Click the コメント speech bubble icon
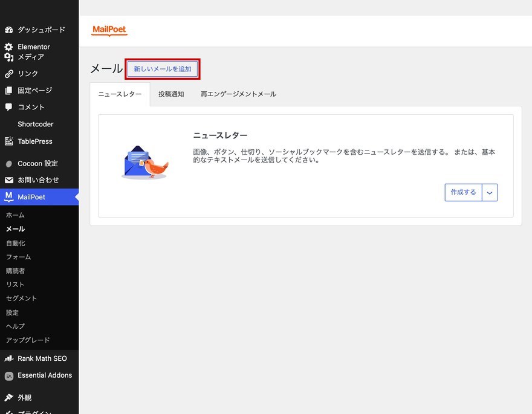This screenshot has height=414, width=532. click(x=9, y=107)
